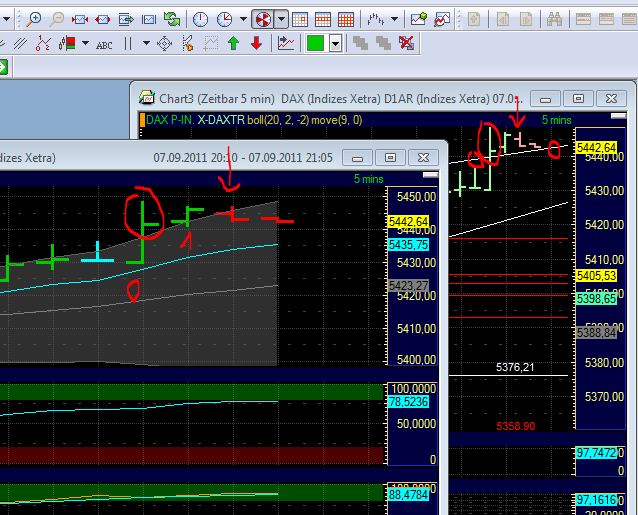Screen dimensions: 638x515
Task: Click the greyed dashed chart selection icon
Action: pos(211,43)
